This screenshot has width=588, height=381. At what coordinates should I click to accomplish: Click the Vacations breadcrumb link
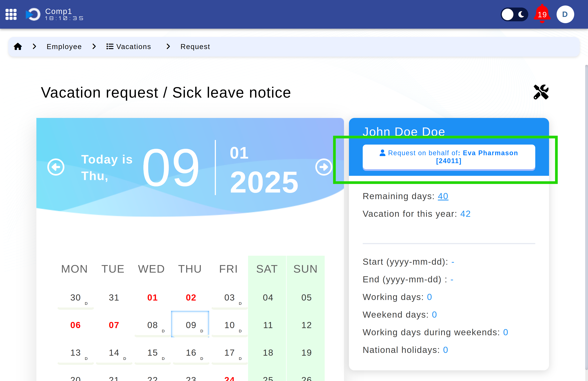coord(129,46)
